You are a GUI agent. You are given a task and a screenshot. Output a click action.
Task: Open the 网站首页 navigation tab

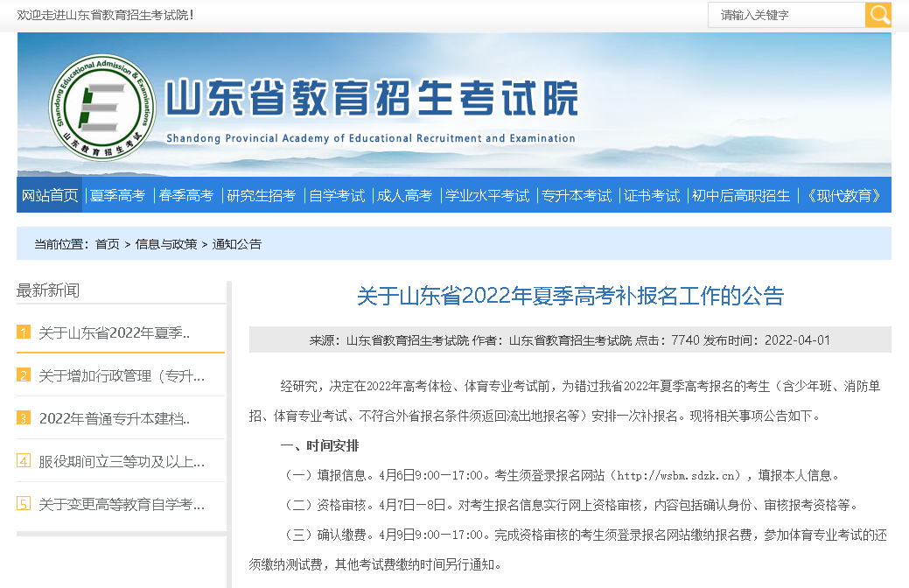click(x=50, y=195)
